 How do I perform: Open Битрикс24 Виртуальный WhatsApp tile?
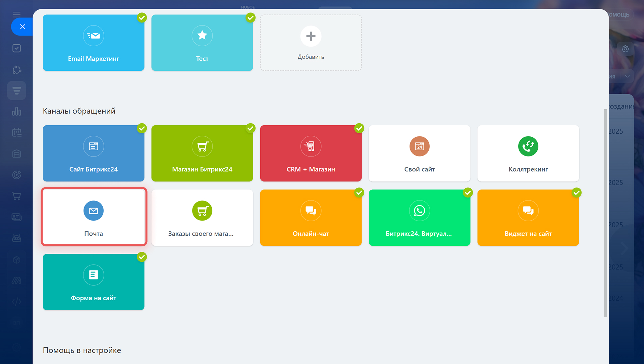click(420, 218)
